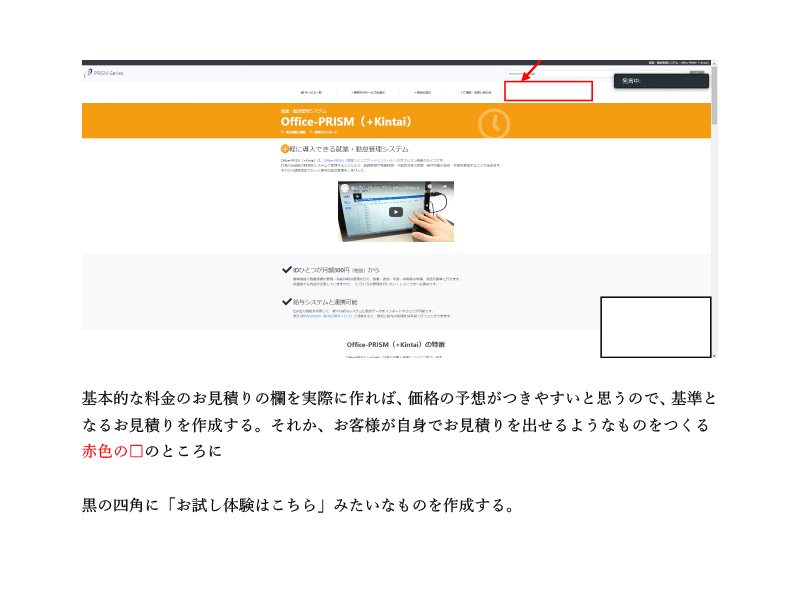The width and height of the screenshot is (800, 600).
Task: Click the video's Watch later clock icon
Action: click(x=430, y=187)
